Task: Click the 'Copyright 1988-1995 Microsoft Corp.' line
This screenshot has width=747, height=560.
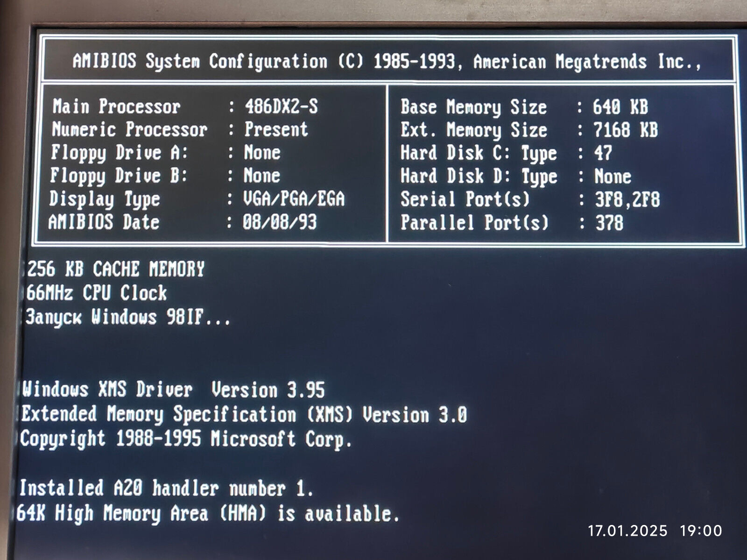Action: 186,439
